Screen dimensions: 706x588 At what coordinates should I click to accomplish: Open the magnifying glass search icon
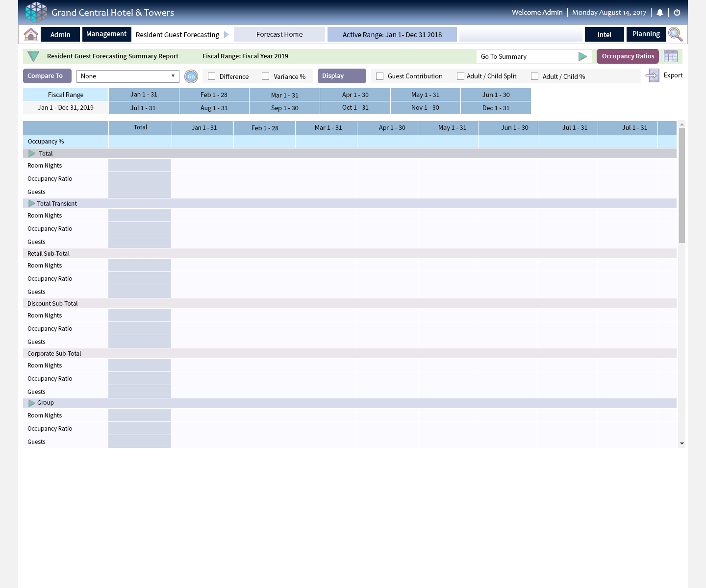(x=675, y=34)
